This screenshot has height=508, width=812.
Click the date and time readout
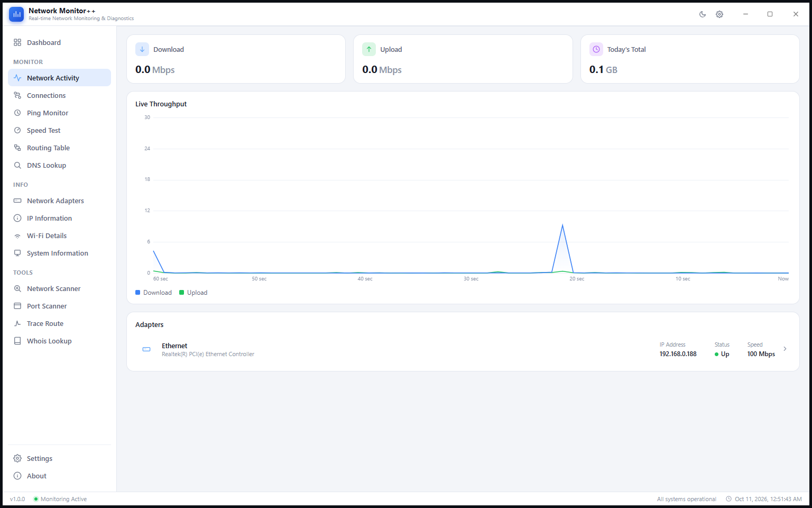click(x=768, y=499)
